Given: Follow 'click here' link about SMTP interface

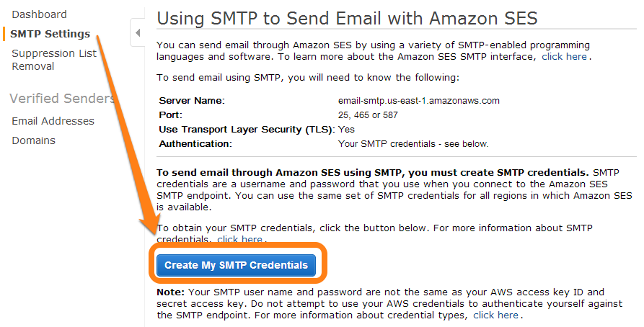Looking at the screenshot, I should coord(564,57).
